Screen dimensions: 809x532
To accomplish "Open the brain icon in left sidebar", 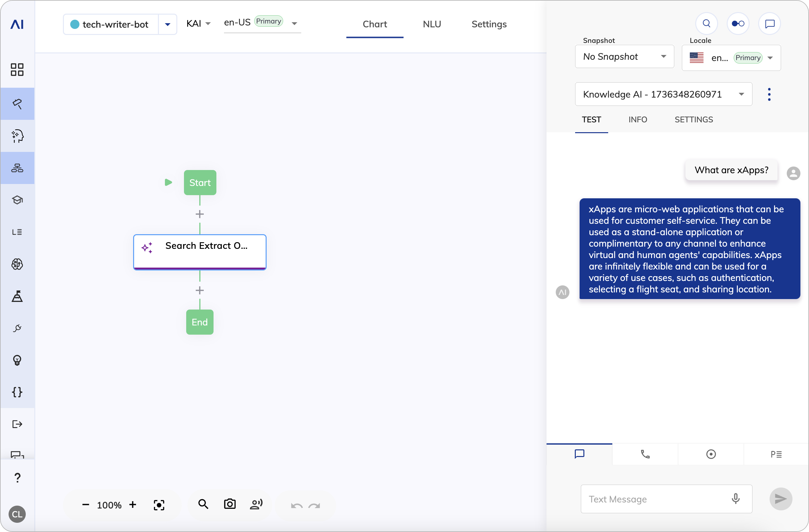I will [x=17, y=264].
